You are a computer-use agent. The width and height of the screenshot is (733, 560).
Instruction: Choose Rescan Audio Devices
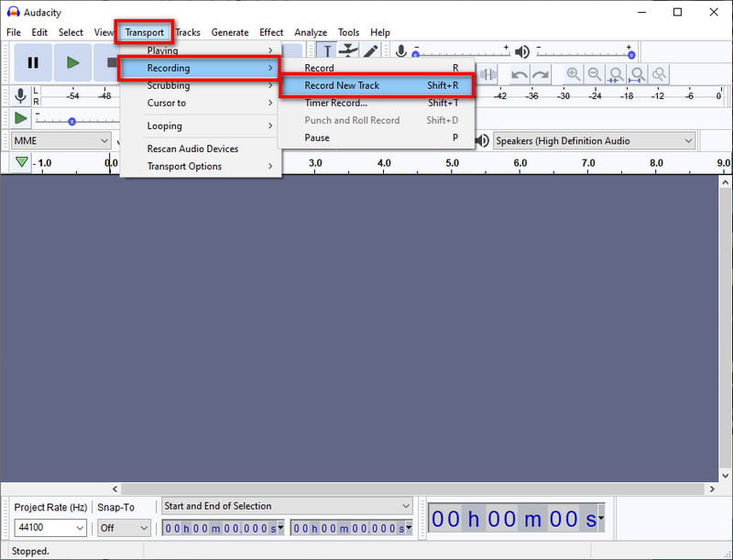tap(201, 148)
